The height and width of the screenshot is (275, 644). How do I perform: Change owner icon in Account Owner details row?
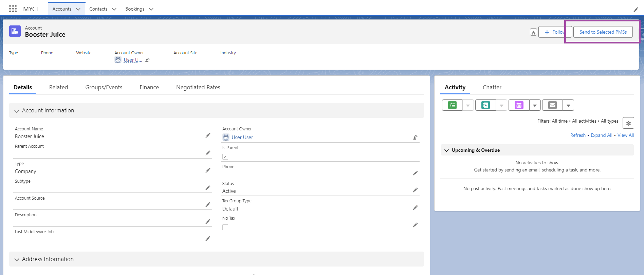point(415,137)
